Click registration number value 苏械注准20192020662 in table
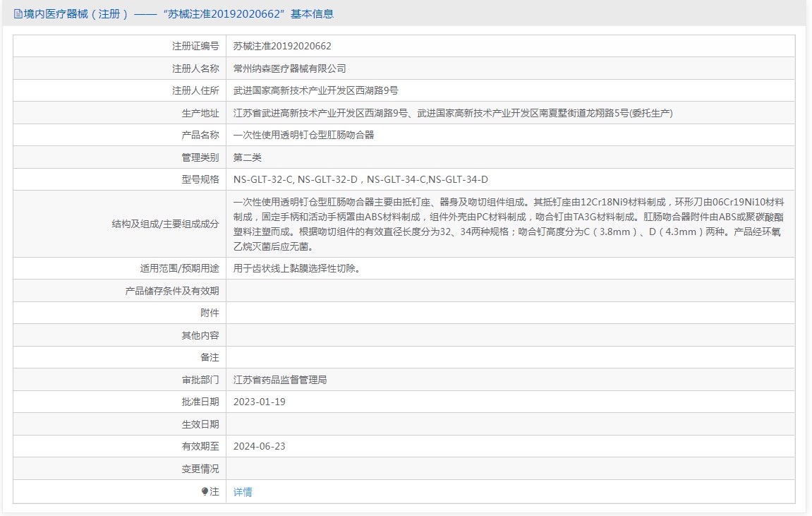 pyautogui.click(x=282, y=46)
